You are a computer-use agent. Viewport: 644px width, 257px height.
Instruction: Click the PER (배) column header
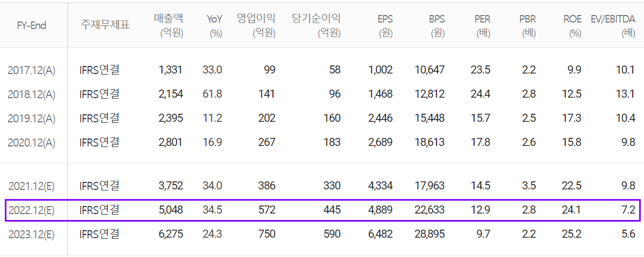[x=482, y=25]
